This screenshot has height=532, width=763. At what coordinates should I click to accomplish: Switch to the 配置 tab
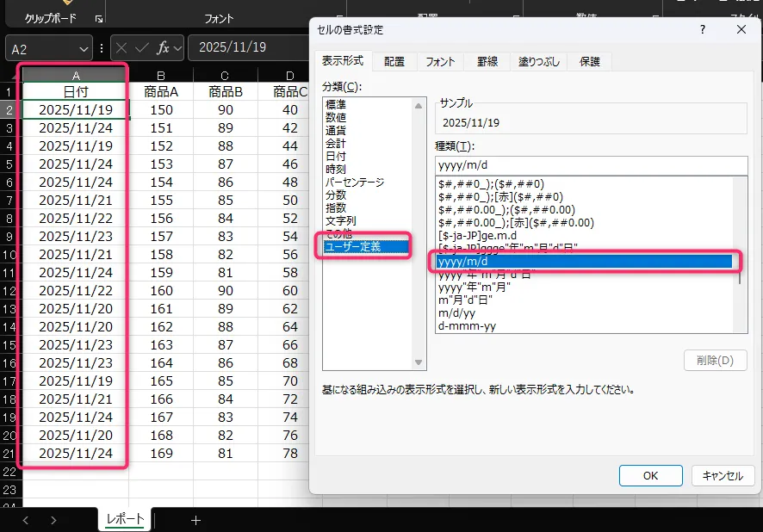click(x=394, y=62)
